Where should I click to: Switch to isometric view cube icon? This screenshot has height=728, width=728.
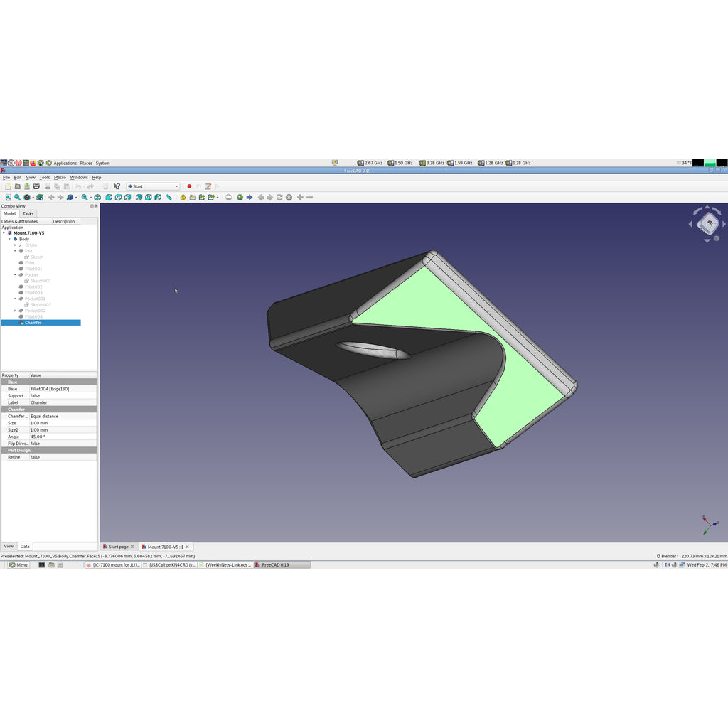tap(97, 198)
